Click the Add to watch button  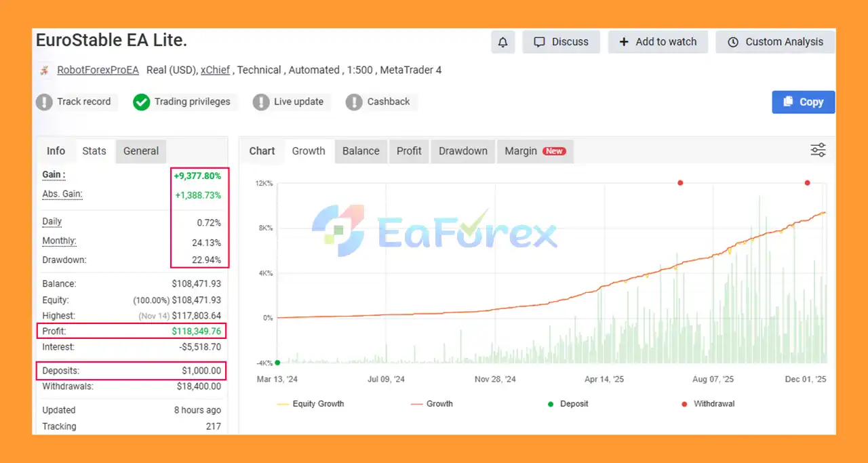tap(657, 42)
